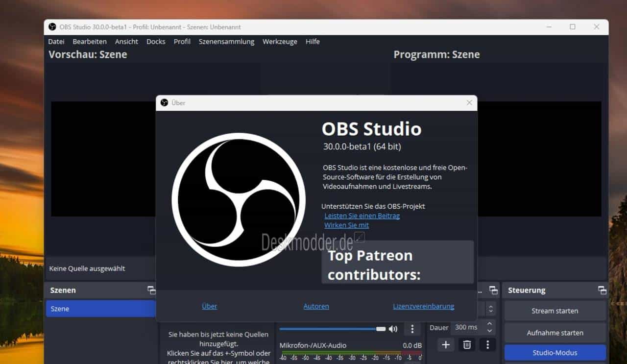The image size is (627, 364).
Task: Open the Hilfe menu
Action: click(313, 42)
